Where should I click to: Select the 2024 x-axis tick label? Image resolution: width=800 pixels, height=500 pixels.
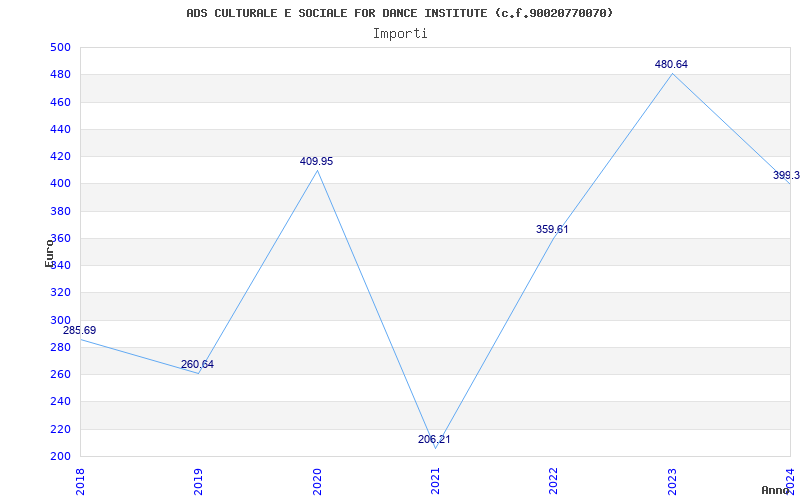tap(790, 481)
